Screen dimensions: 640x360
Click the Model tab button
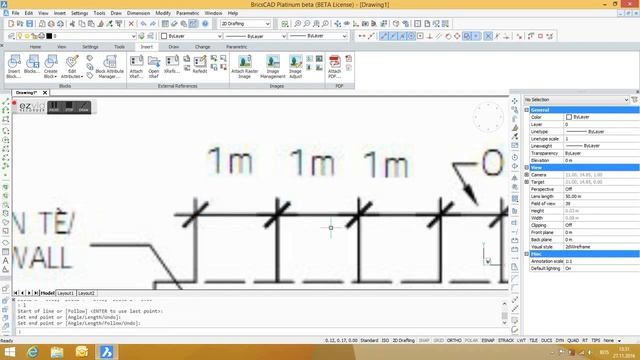(x=47, y=293)
